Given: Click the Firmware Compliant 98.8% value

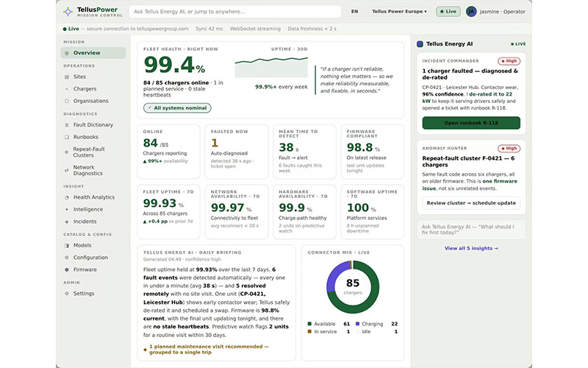Looking at the screenshot, I should 363,148.
